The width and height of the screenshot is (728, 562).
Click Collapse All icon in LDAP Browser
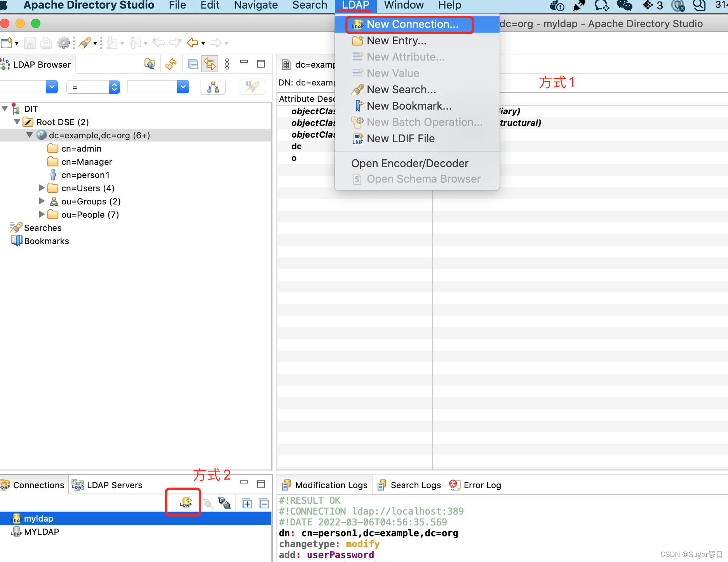point(193,64)
